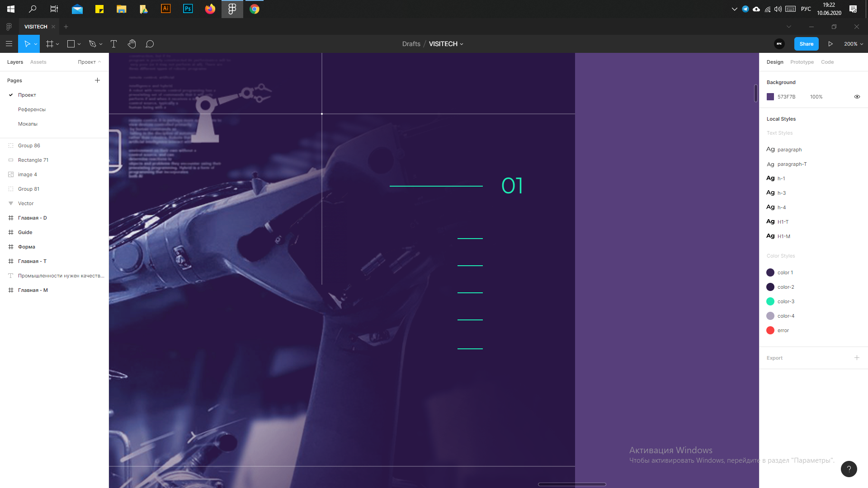
Task: Select the Frame tool
Action: [x=50, y=44]
